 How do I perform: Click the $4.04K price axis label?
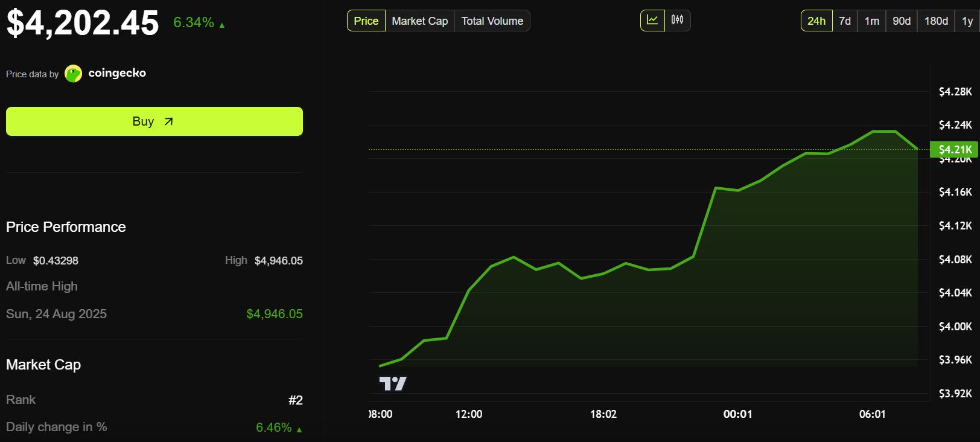(955, 293)
